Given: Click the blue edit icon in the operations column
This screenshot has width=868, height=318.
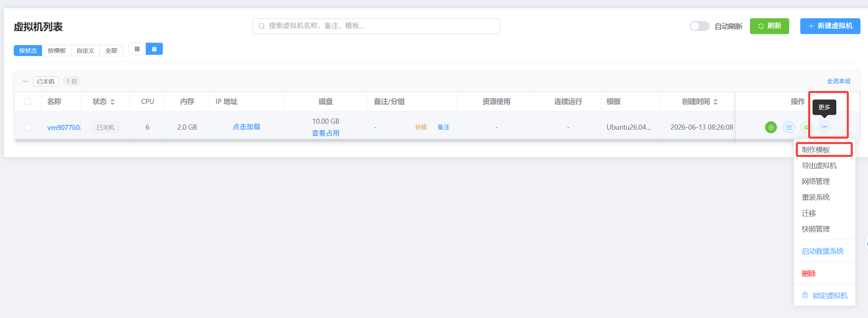Looking at the screenshot, I should [789, 127].
